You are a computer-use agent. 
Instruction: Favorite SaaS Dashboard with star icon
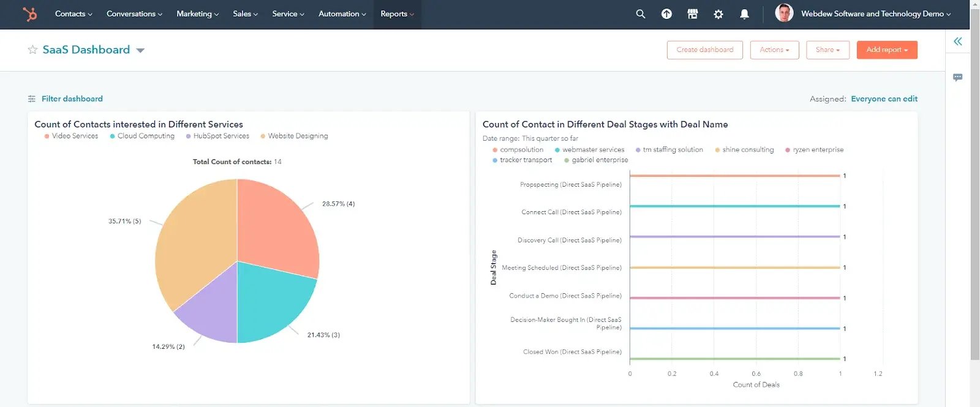pyautogui.click(x=32, y=50)
